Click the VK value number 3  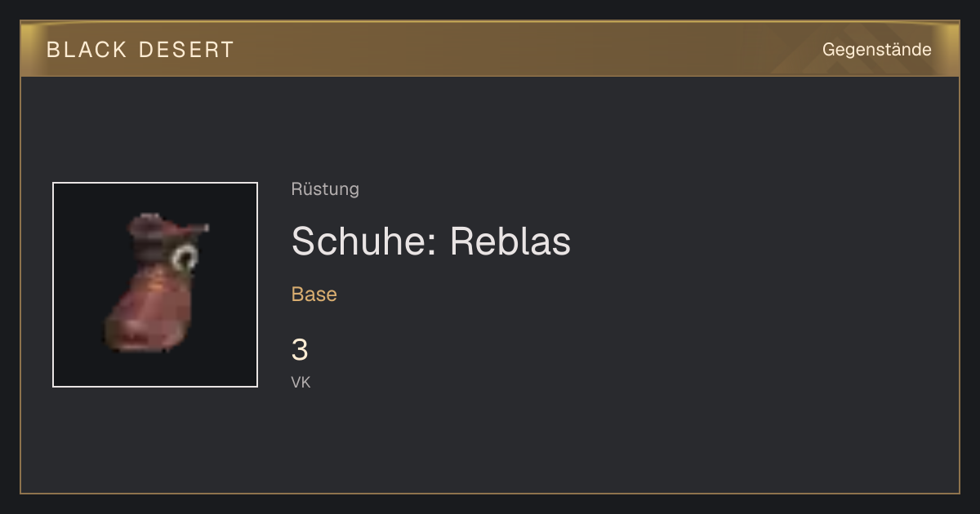(300, 350)
